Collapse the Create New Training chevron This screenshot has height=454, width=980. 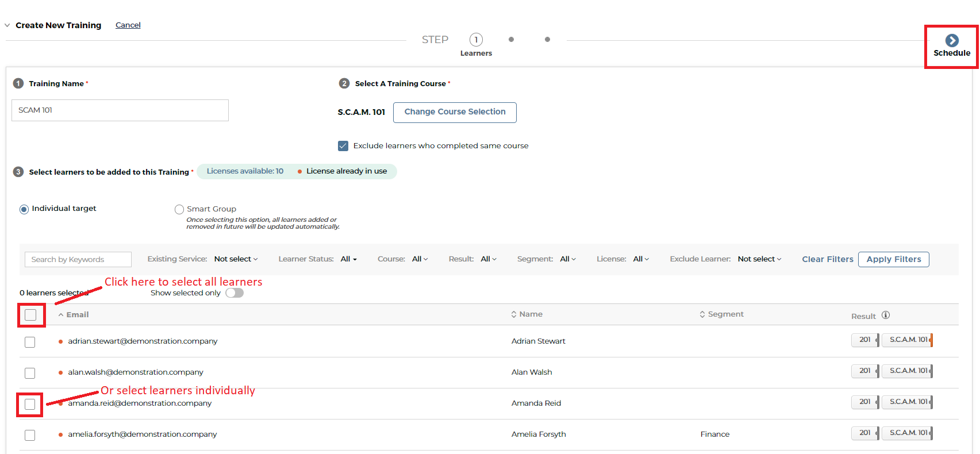pyautogui.click(x=7, y=25)
